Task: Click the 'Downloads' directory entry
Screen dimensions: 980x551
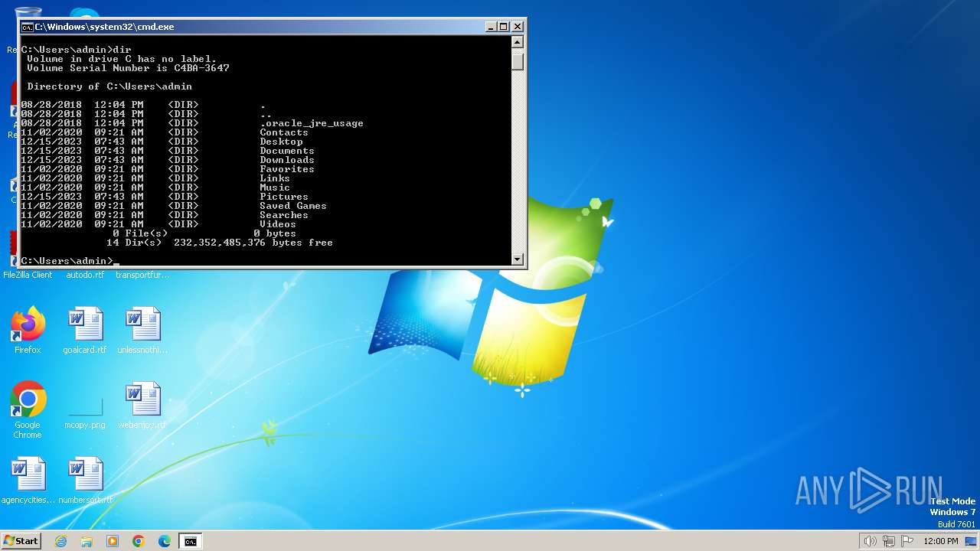Action: click(x=287, y=160)
